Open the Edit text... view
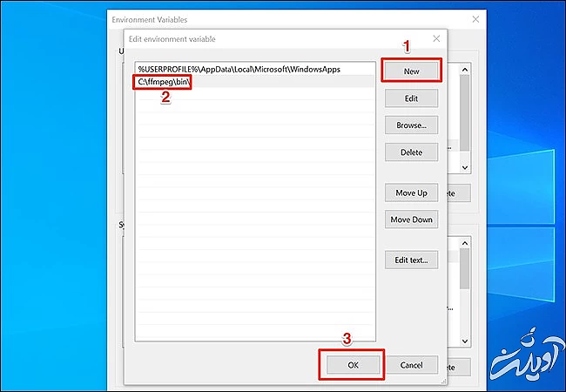 [411, 260]
